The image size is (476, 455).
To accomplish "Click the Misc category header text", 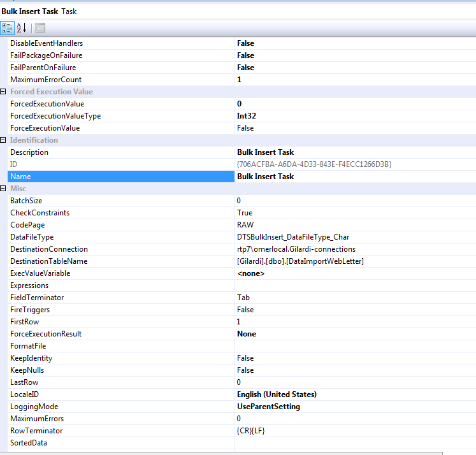I will tap(18, 189).
